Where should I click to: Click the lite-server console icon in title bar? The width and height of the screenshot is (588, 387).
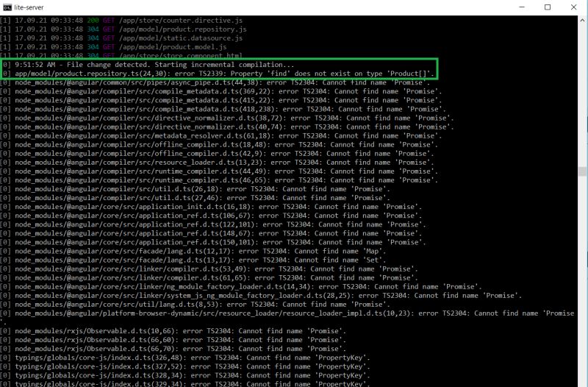pyautogui.click(x=7, y=7)
